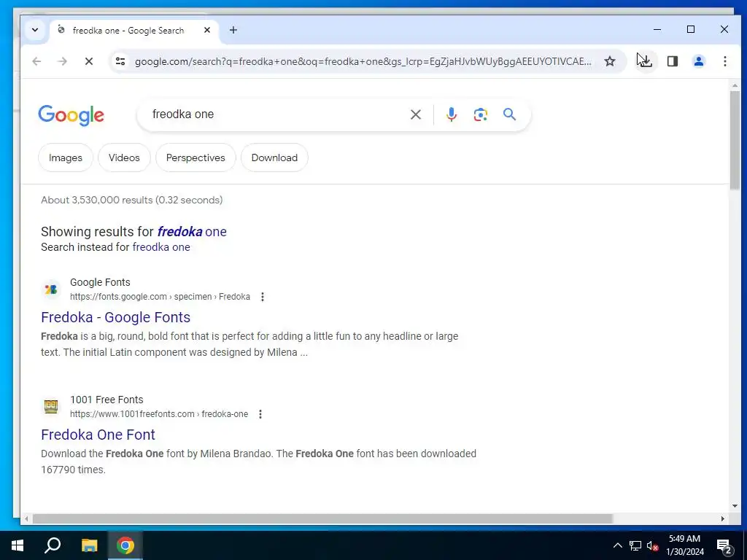Open the Chrome profile avatar
The height and width of the screenshot is (560, 747).
(698, 61)
